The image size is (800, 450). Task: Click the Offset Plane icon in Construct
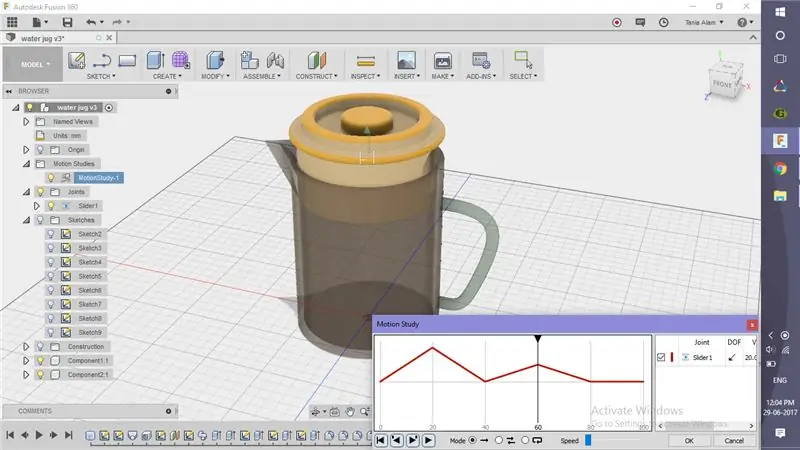click(317, 60)
